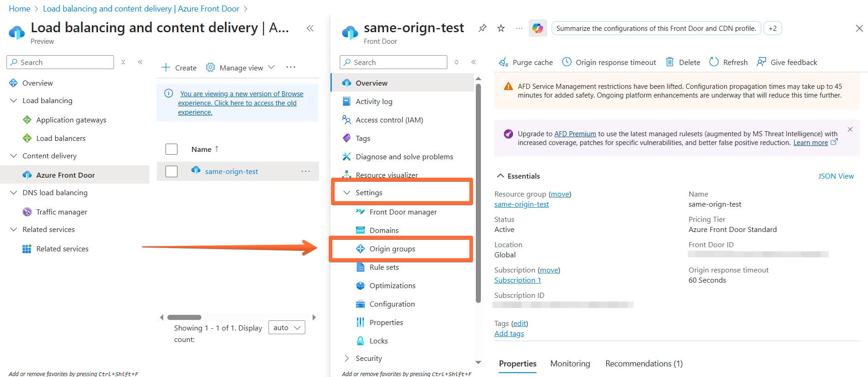Viewport: 868px width, 377px height.
Task: Click the Home breadcrumb
Action: click(19, 9)
